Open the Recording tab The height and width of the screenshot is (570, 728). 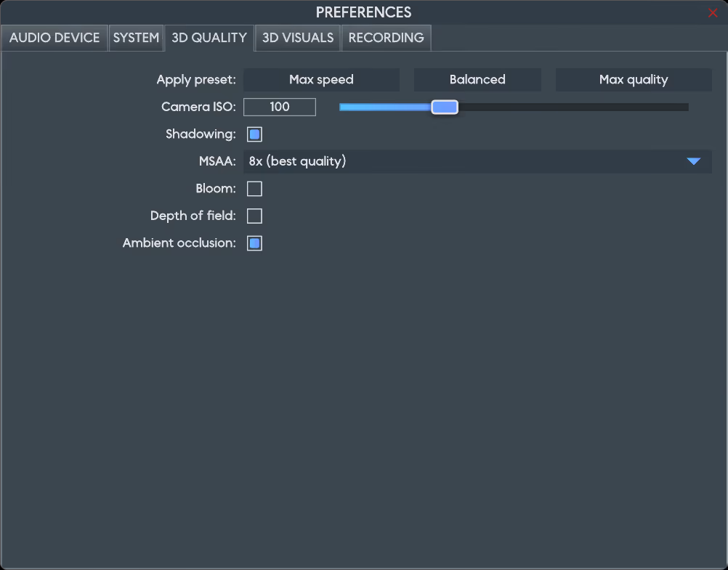click(387, 38)
